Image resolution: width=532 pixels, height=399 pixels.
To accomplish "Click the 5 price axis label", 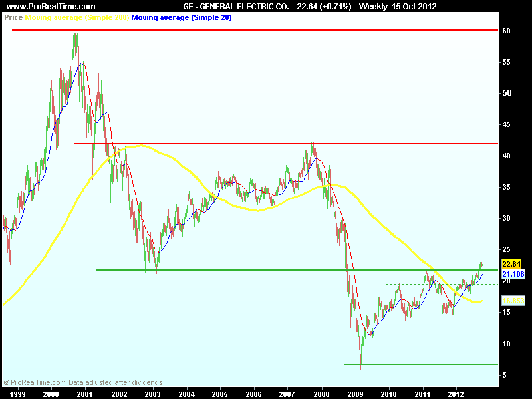I will click(x=505, y=375).
